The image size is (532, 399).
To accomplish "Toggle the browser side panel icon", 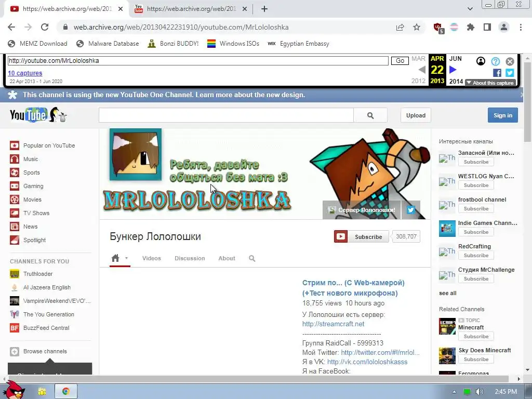I will [x=487, y=27].
